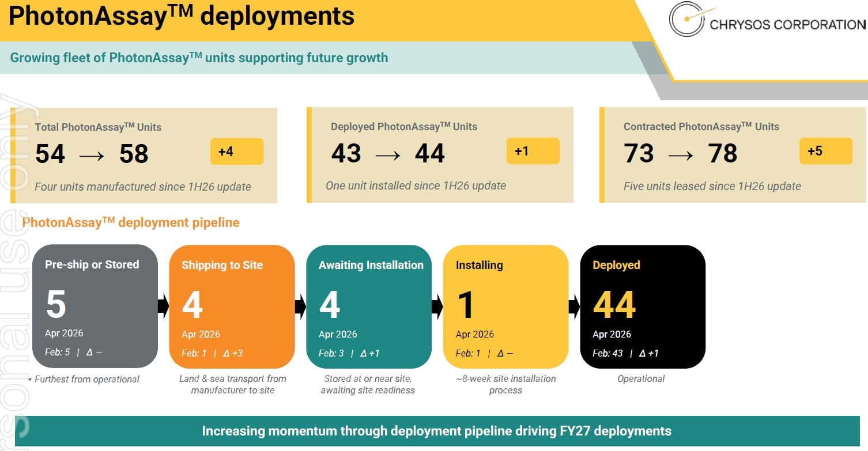
Task: Select the number 58 in Total Units
Action: (x=134, y=154)
